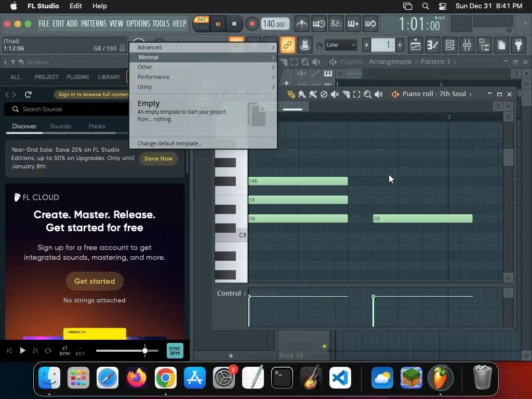This screenshot has height=399, width=532.
Task: Open the Sounds tab in browser
Action: tap(60, 126)
